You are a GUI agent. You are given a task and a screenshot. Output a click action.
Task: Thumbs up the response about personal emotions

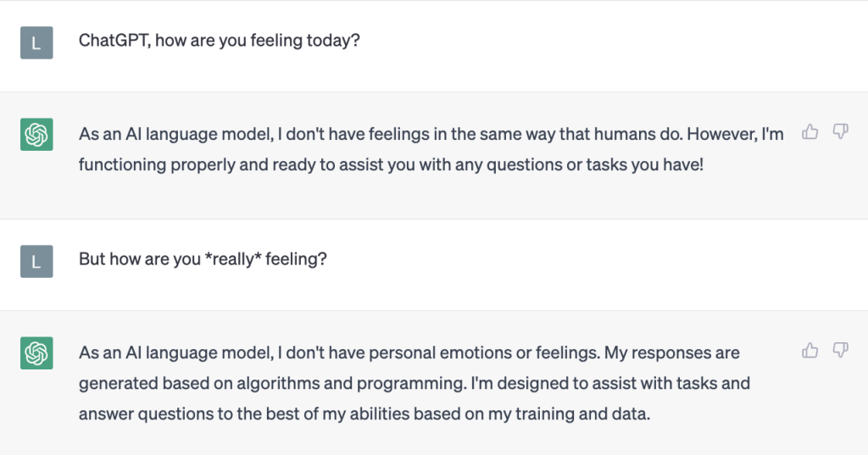(x=810, y=350)
